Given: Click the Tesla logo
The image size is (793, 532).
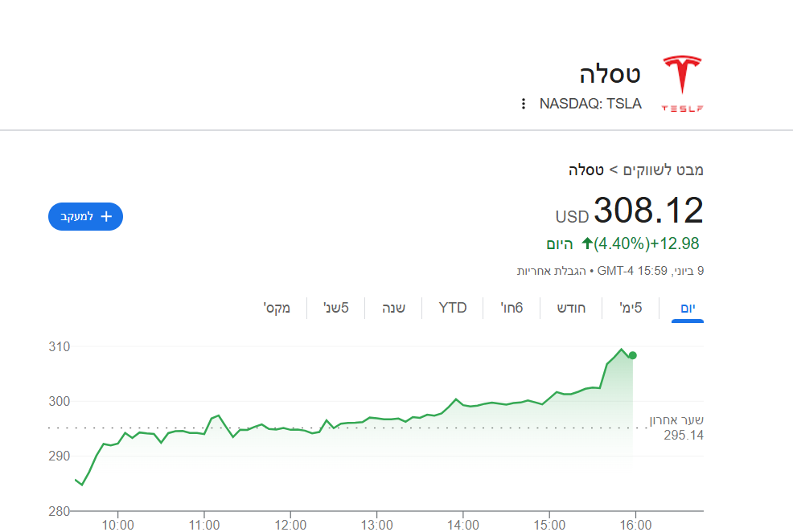Looking at the screenshot, I should click(682, 84).
